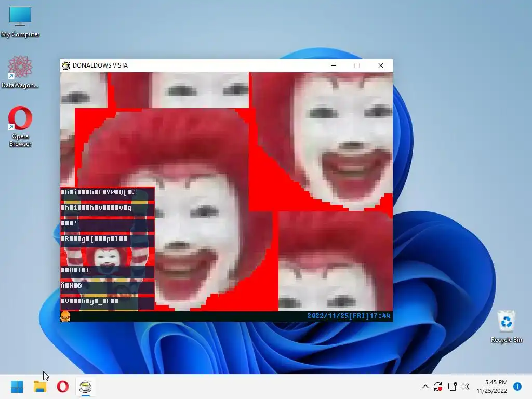Select the menu entry starting with Ä

[107, 288]
